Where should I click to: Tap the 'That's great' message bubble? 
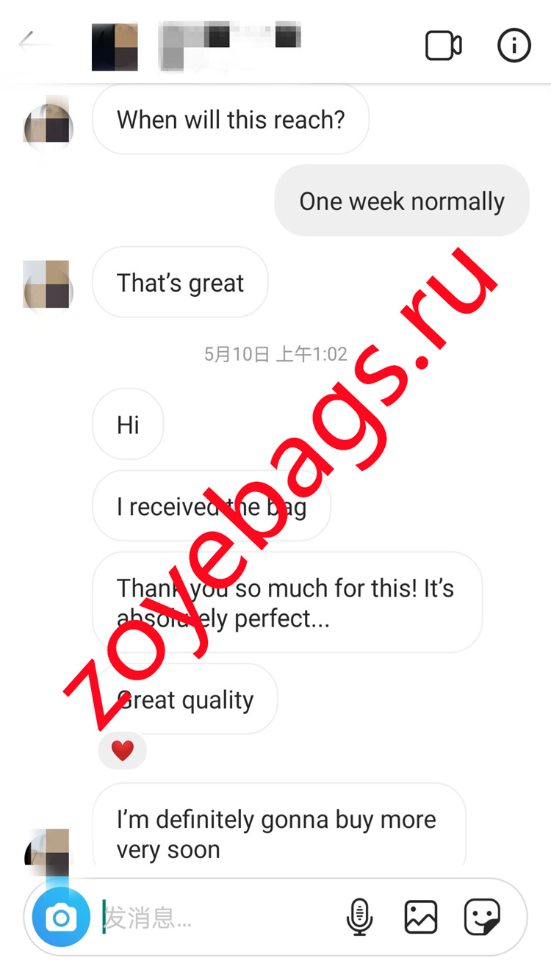tap(180, 282)
